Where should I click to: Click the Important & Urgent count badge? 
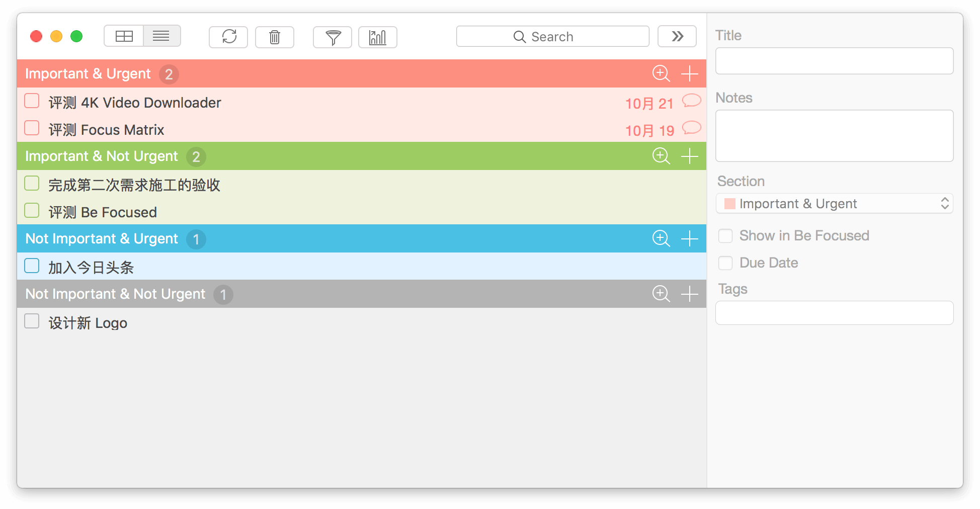tap(169, 74)
